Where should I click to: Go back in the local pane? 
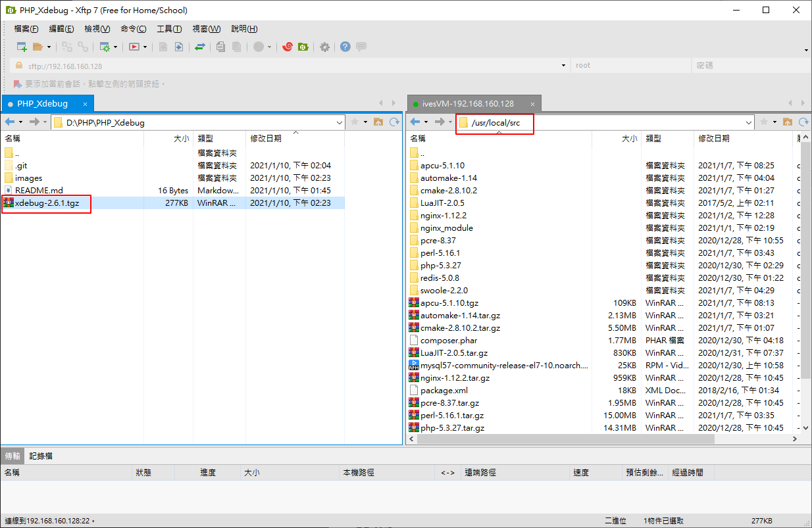(11, 122)
